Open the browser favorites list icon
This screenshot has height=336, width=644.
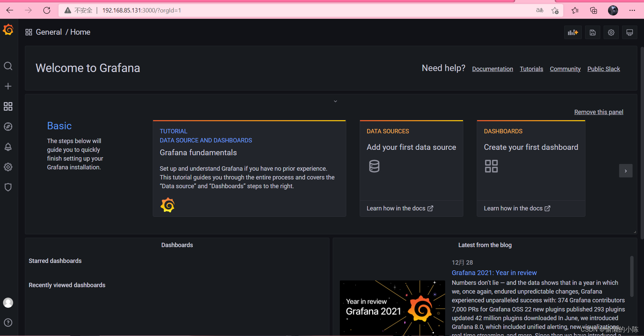point(575,10)
